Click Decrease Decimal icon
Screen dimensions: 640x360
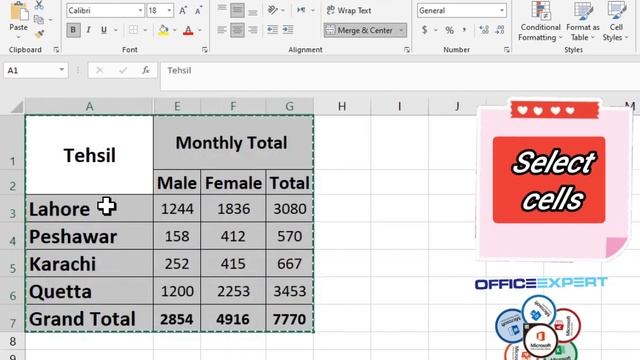[x=500, y=30]
